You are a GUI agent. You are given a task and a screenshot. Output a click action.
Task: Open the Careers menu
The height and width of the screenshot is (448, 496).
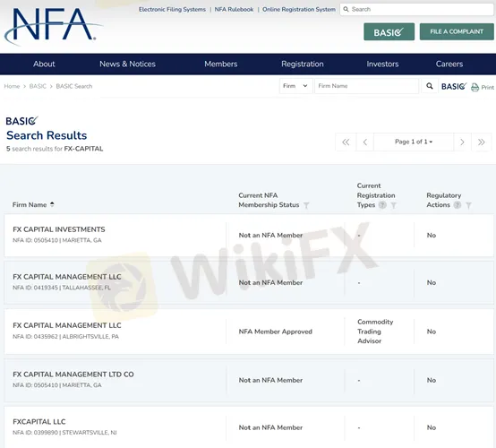tap(449, 64)
